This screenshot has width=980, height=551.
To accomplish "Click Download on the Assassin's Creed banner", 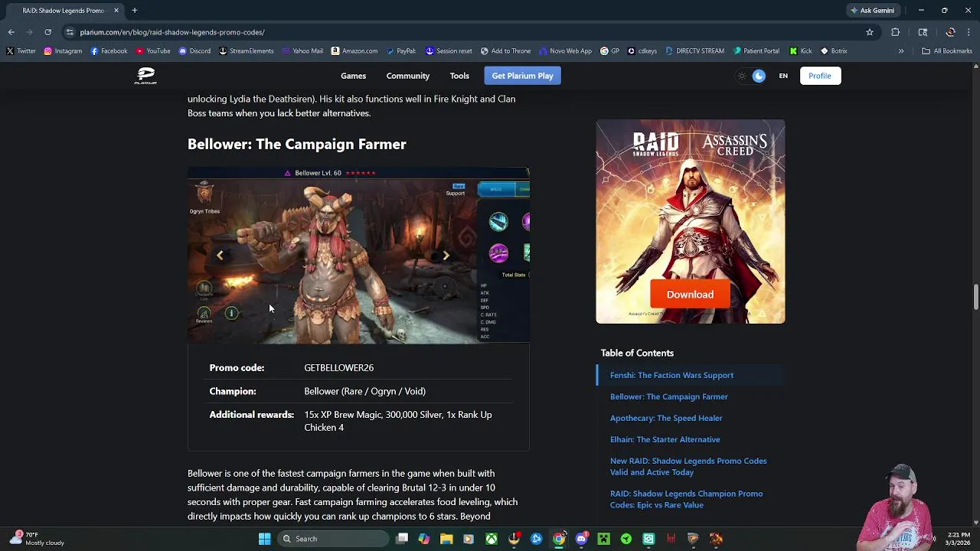I will point(690,295).
